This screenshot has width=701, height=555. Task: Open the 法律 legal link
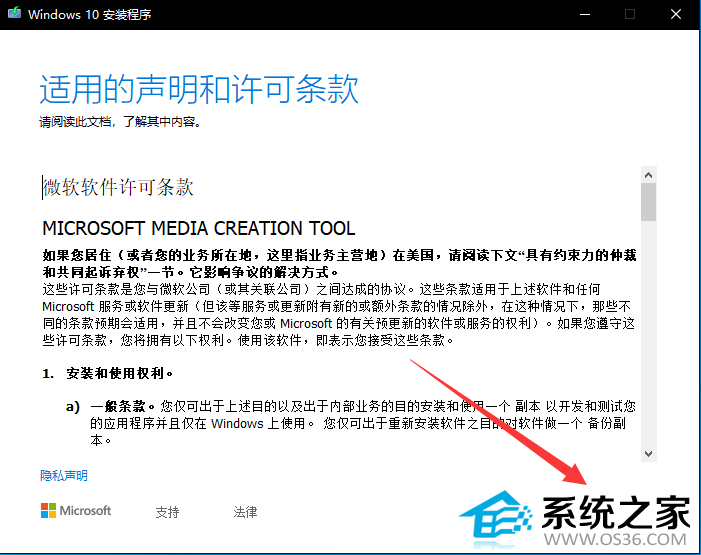pyautogui.click(x=245, y=512)
